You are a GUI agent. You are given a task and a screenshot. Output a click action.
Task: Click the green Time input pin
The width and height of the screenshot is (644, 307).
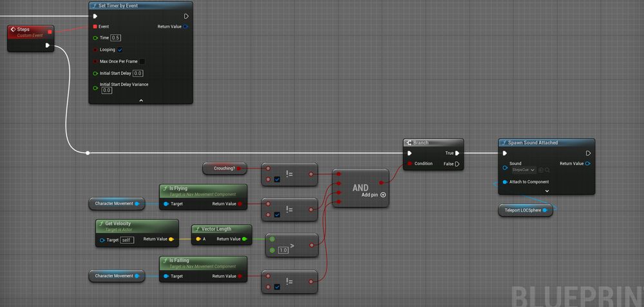[95, 38]
